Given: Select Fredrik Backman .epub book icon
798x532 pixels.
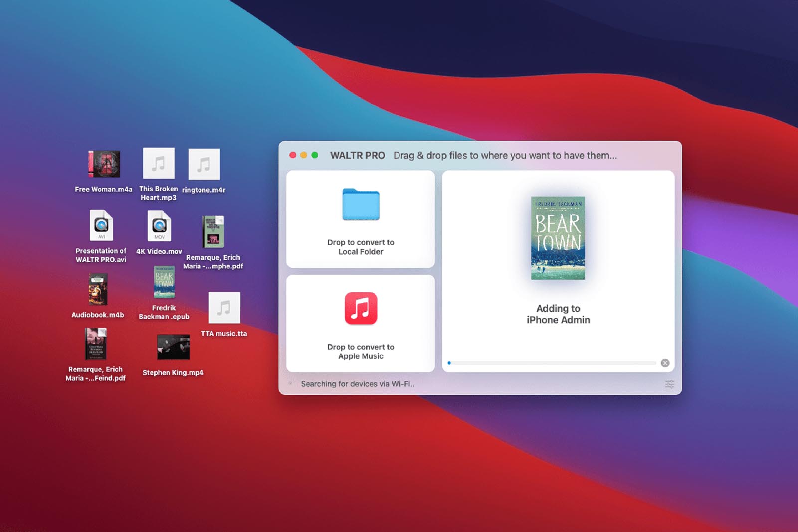Looking at the screenshot, I should [164, 282].
